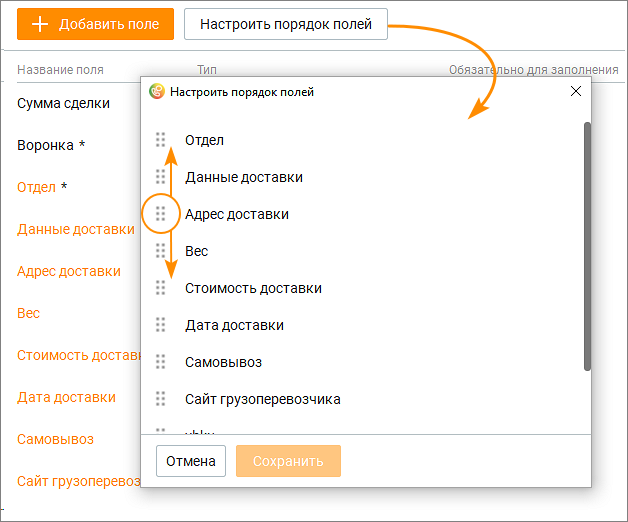Select Сайт грузоперевозчика in the dialog list

pos(263,399)
